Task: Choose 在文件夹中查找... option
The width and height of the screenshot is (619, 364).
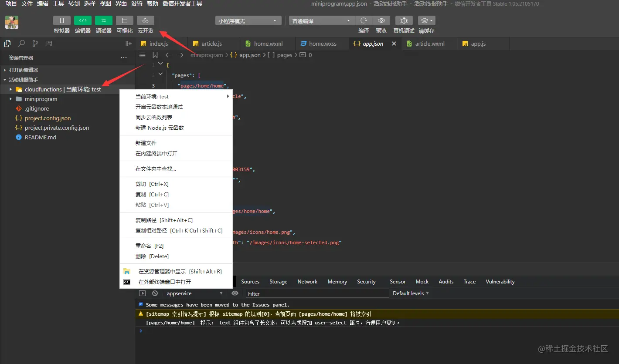Action: coord(176,169)
